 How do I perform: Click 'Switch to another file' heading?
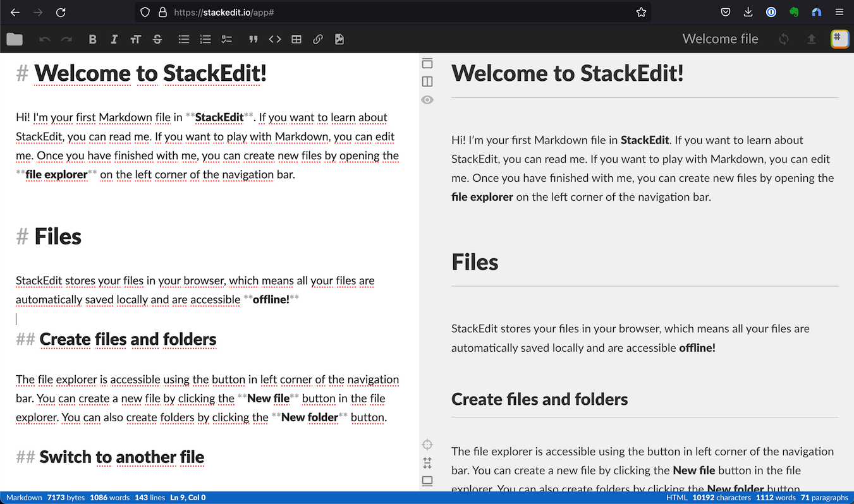click(x=122, y=457)
